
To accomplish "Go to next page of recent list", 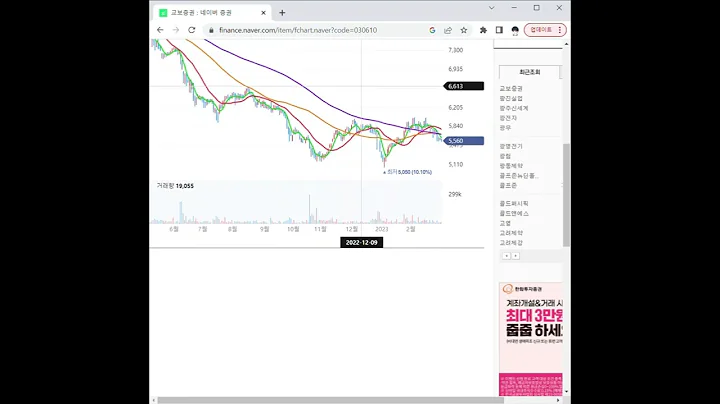I will [516, 256].
